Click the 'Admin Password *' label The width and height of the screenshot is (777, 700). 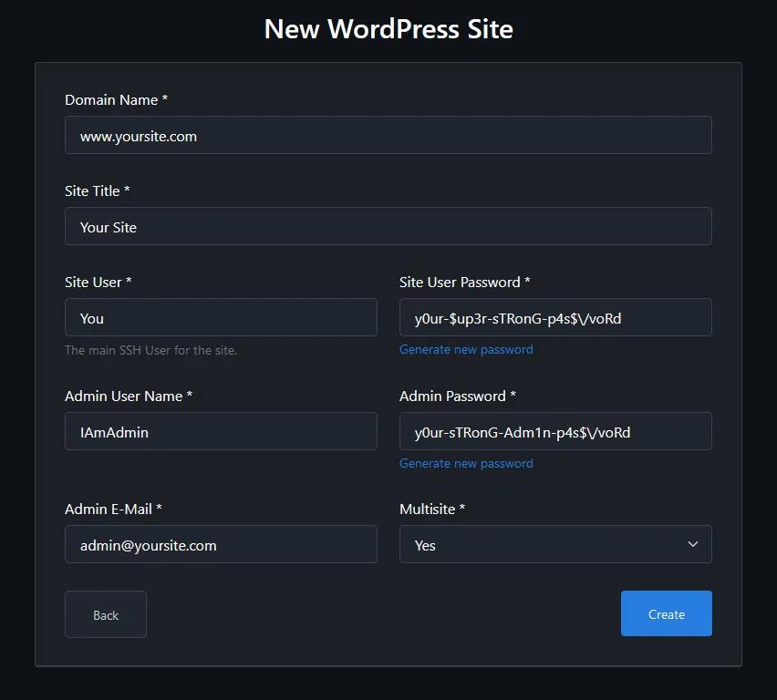click(458, 396)
